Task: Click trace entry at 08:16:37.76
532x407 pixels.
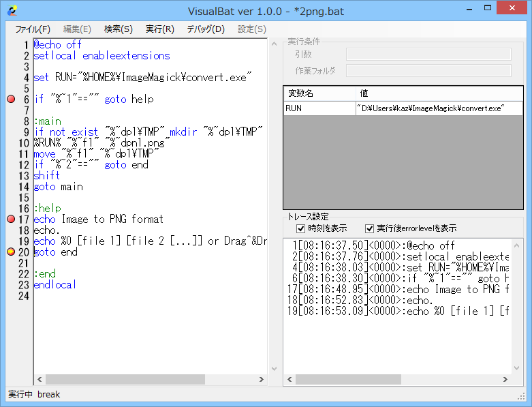Action: [x=401, y=256]
